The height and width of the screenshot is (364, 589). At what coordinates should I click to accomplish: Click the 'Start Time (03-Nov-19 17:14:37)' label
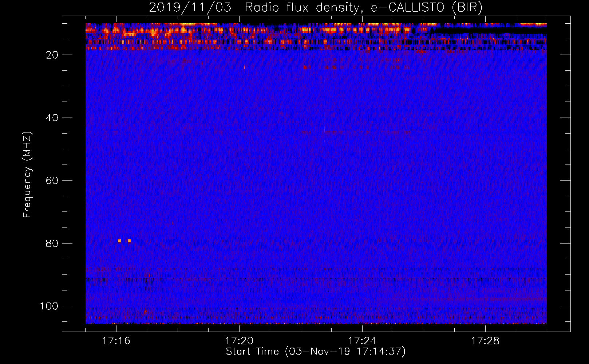click(316, 352)
